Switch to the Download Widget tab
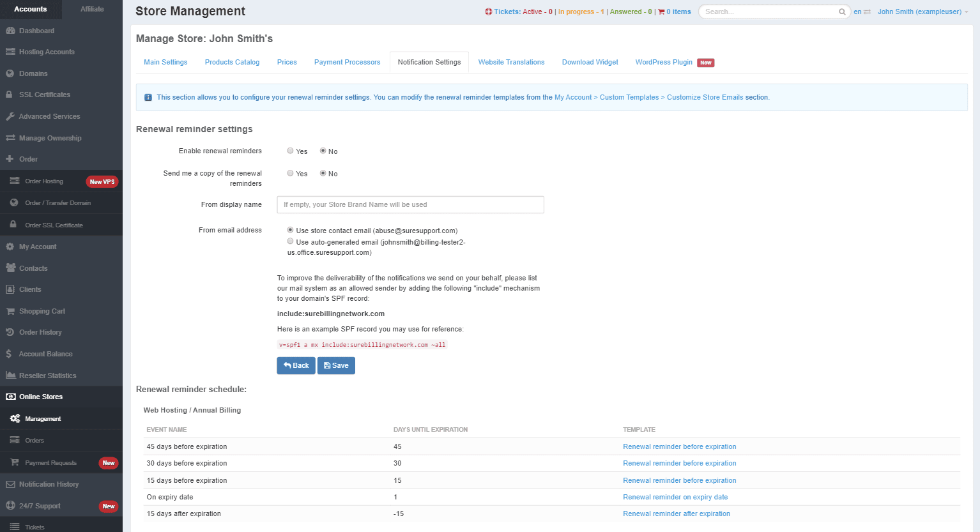980x532 pixels. [590, 62]
